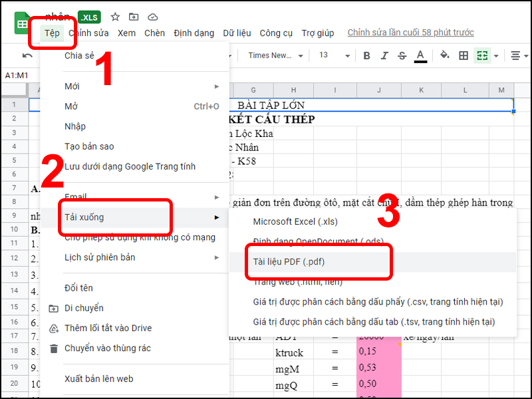Screen dimensions: 532x399
Task: Toggle bold formatting
Action: pos(366,56)
